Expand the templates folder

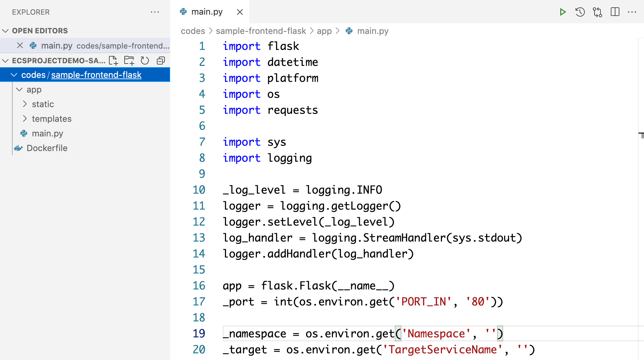tap(25, 119)
